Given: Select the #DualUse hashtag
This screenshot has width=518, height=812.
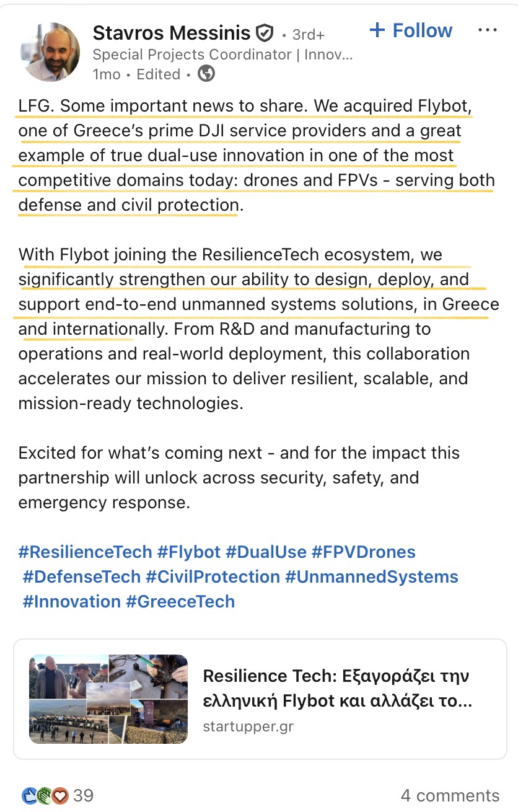Looking at the screenshot, I should click(266, 552).
